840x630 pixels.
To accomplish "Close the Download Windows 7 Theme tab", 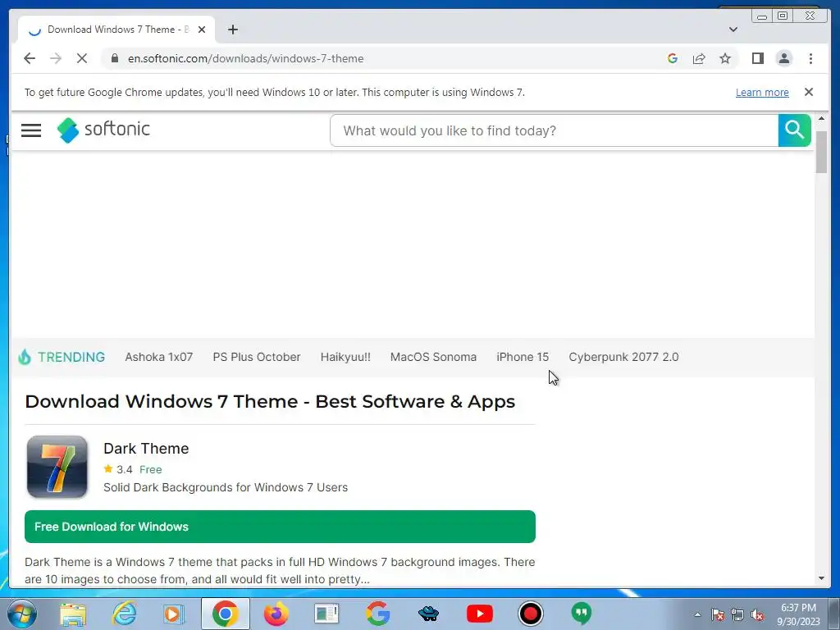I will coord(202,30).
